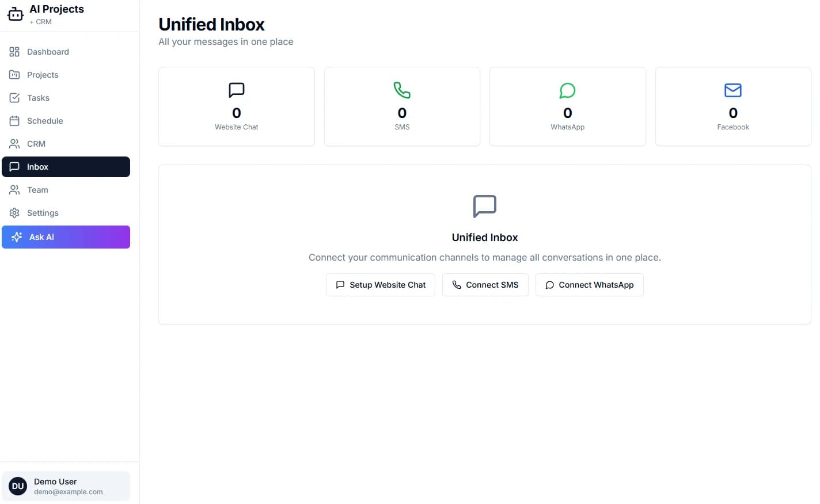Select the Dashboard grid icon in sidebar
Screen dimensions: 820x504
point(14,51)
